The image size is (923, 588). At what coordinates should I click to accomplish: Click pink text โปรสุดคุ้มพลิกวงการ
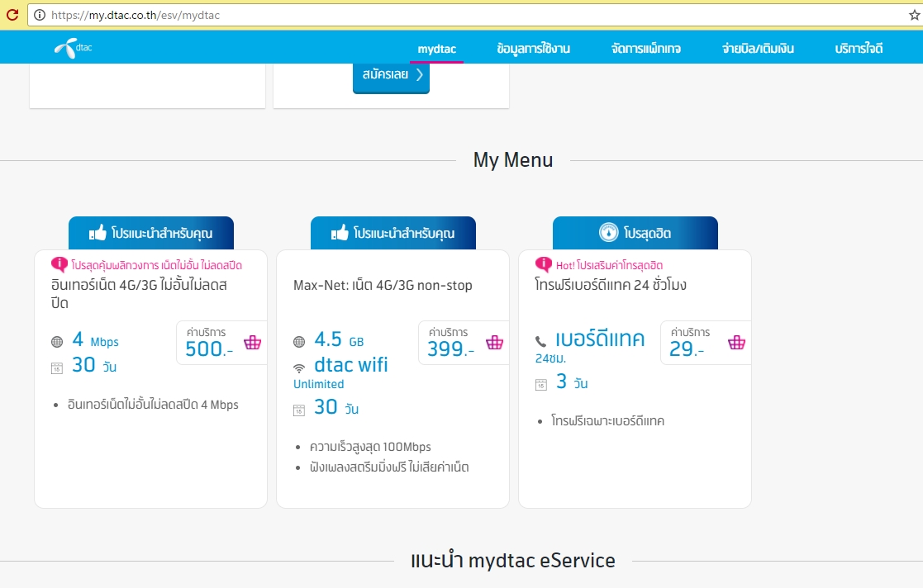tap(156, 265)
